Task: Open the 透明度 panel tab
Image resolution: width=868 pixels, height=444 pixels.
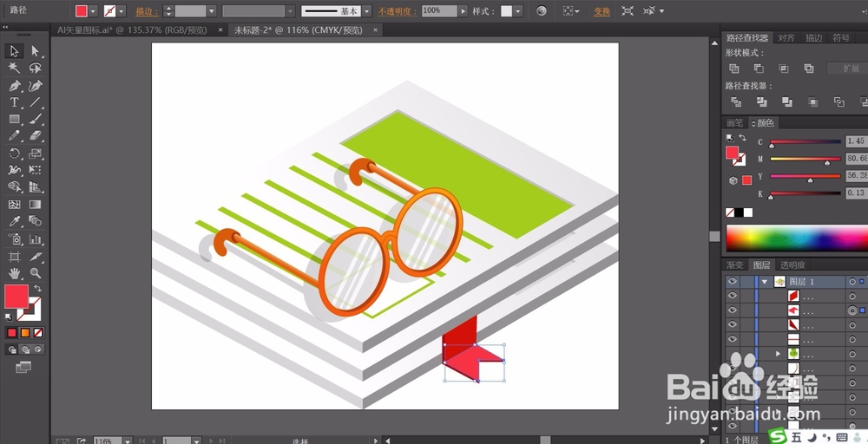Action: click(792, 264)
